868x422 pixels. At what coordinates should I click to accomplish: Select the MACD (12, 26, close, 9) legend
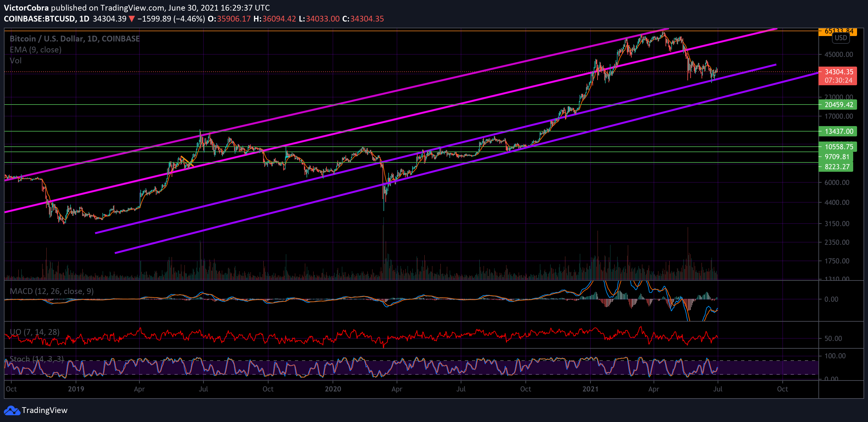(x=52, y=291)
